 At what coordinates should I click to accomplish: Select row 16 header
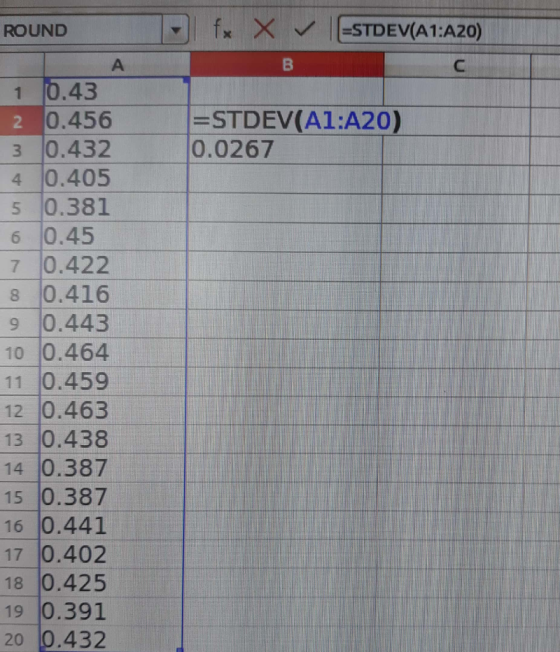[x=18, y=526]
